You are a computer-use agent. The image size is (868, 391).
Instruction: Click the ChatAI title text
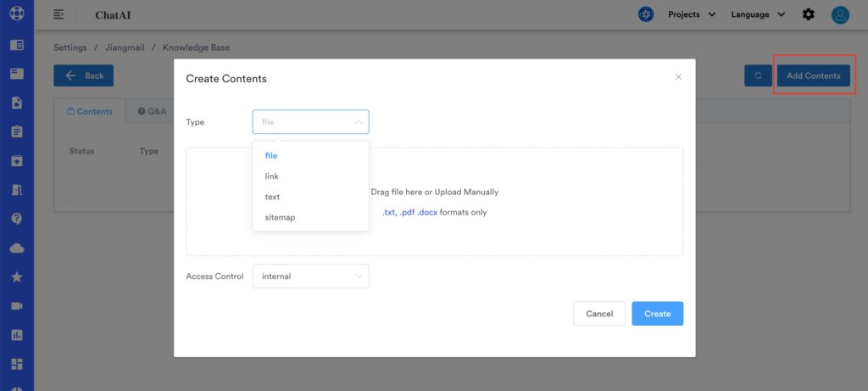[x=113, y=15]
